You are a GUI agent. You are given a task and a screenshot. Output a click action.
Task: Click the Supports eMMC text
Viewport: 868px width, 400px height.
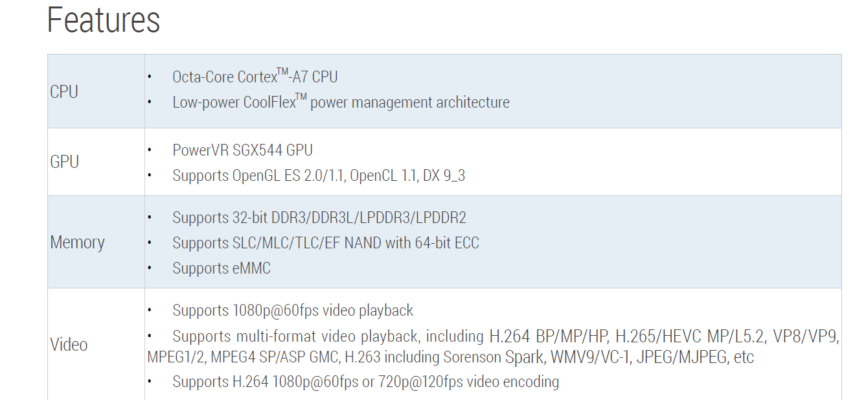click(x=221, y=268)
